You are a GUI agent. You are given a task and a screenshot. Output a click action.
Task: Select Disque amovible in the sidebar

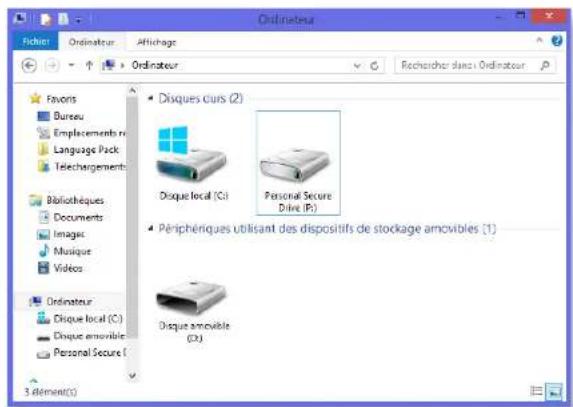pos(90,335)
